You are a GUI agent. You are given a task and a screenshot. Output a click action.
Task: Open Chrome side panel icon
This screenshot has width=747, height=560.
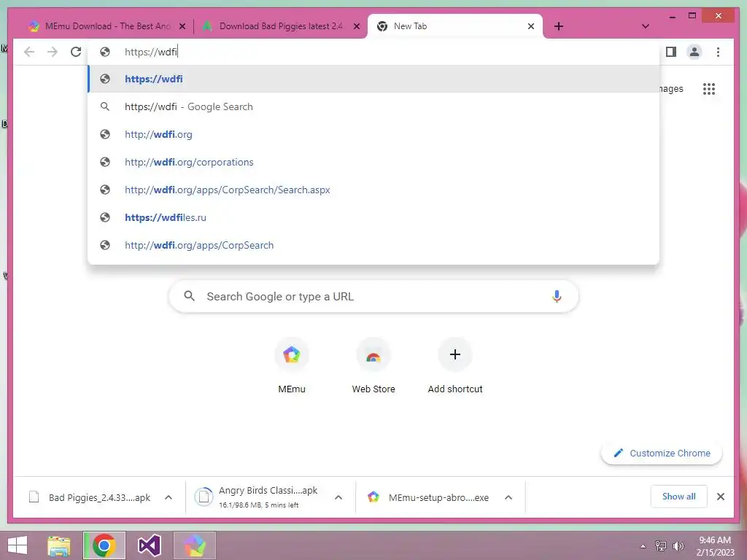671,52
